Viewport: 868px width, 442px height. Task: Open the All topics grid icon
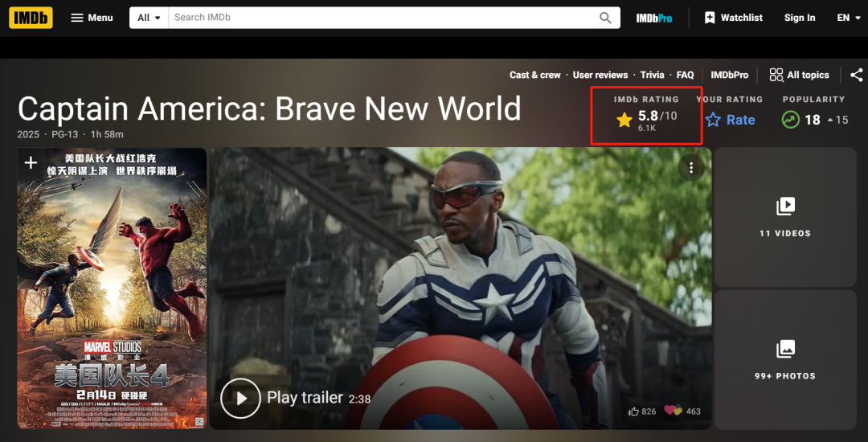pos(776,76)
